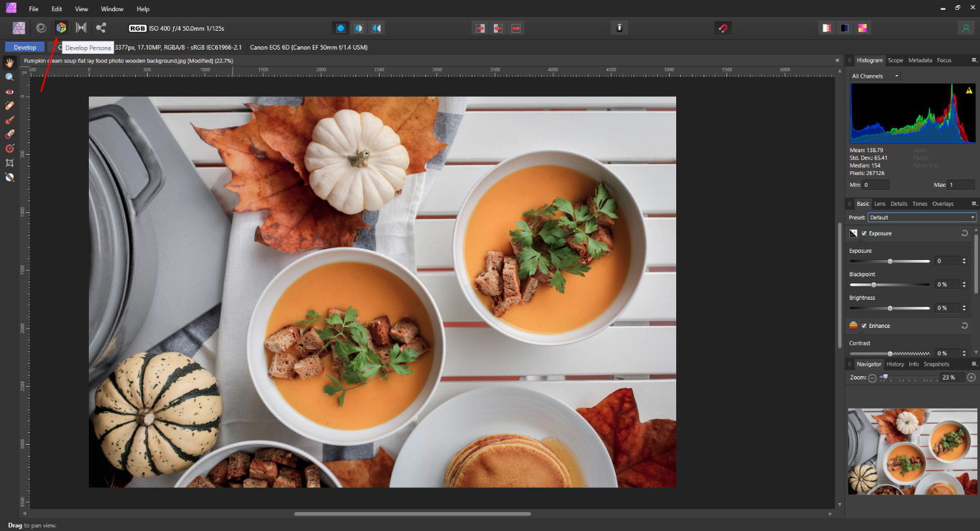This screenshot has height=531, width=980.
Task: Open Navigator panel options menu
Action: [x=974, y=364]
